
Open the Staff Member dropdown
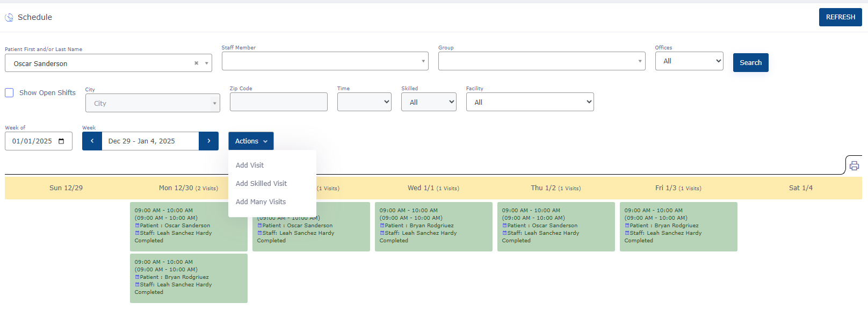[x=325, y=61]
